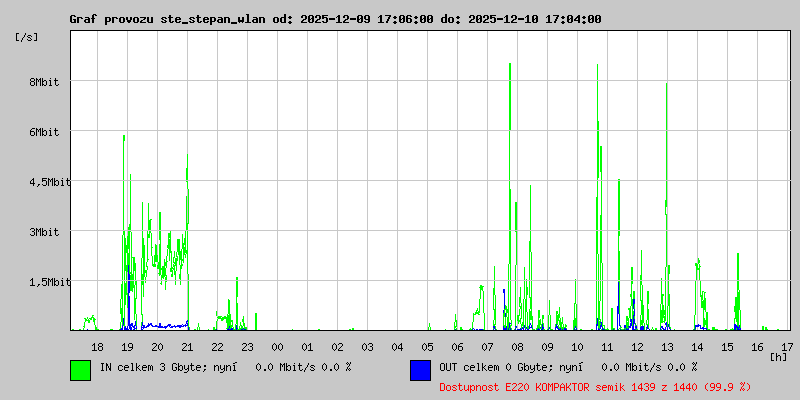Click hour label 16 on time axis
The width and height of the screenshot is (800, 400).
(x=757, y=347)
